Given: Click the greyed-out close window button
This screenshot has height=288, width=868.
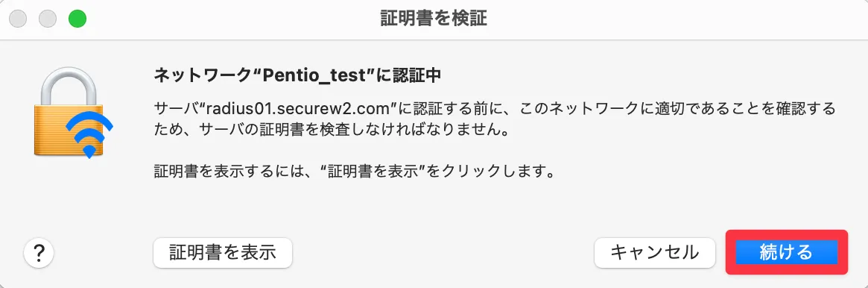Looking at the screenshot, I should click(19, 19).
